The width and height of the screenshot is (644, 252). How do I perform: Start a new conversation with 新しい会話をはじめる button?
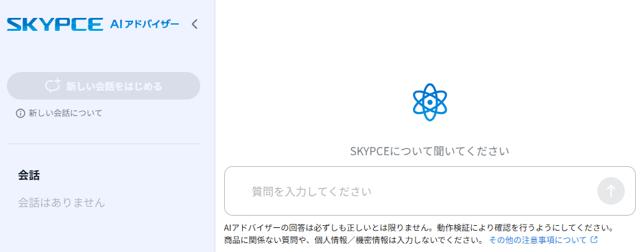pyautogui.click(x=104, y=86)
